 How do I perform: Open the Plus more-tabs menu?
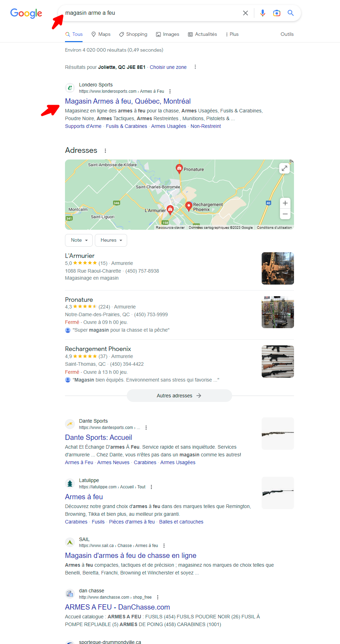click(x=232, y=34)
